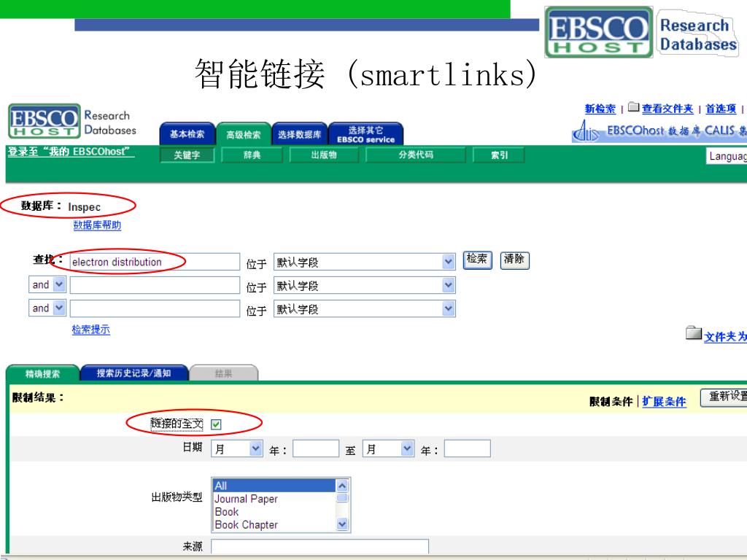Click the end year 年 input field
This screenshot has width=747, height=560.
[x=468, y=448]
